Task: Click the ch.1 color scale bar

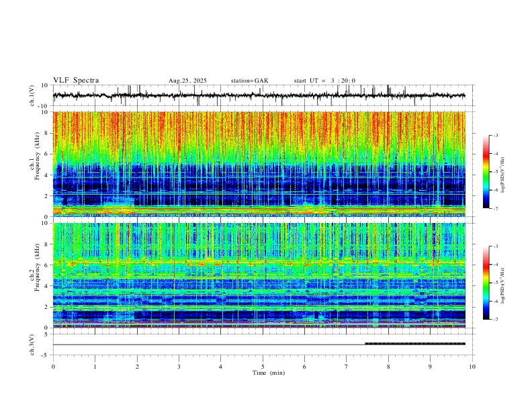Action: click(486, 172)
